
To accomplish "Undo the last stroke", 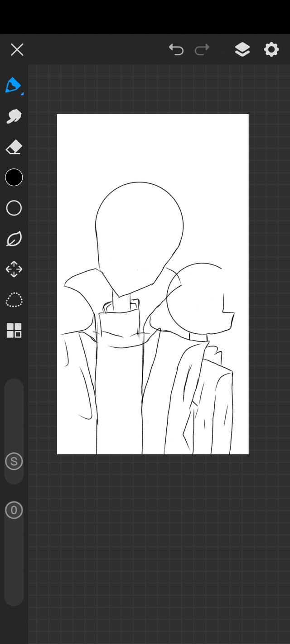I will (x=176, y=49).
